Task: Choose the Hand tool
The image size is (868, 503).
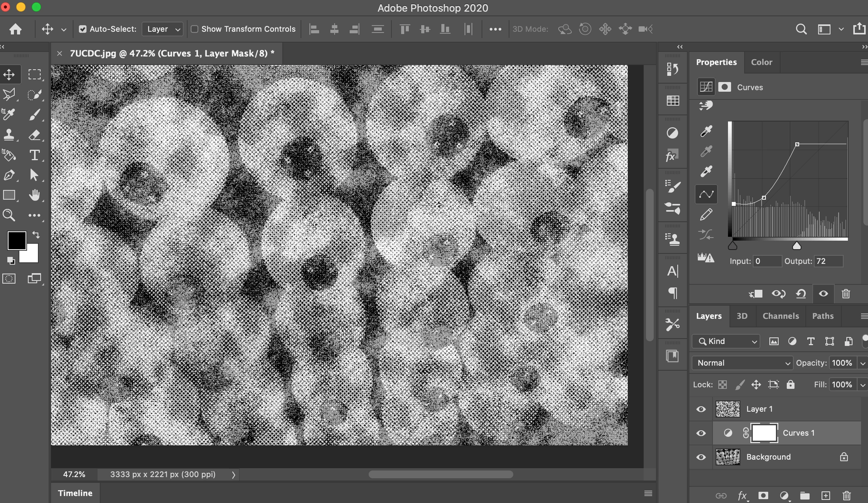Action: [x=34, y=195]
